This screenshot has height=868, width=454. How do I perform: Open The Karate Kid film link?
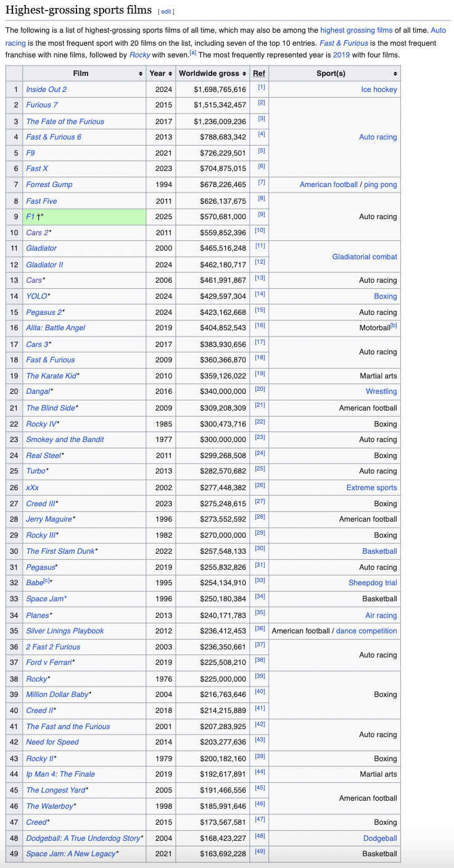tap(51, 376)
